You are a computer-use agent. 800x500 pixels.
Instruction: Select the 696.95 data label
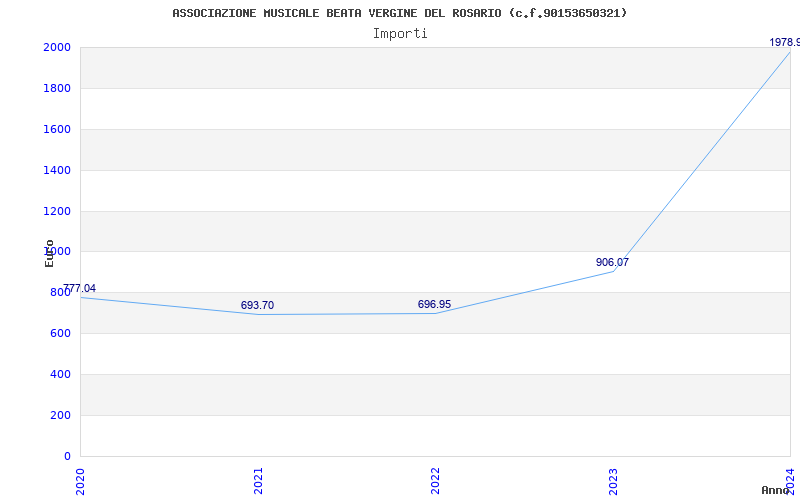[x=434, y=304]
